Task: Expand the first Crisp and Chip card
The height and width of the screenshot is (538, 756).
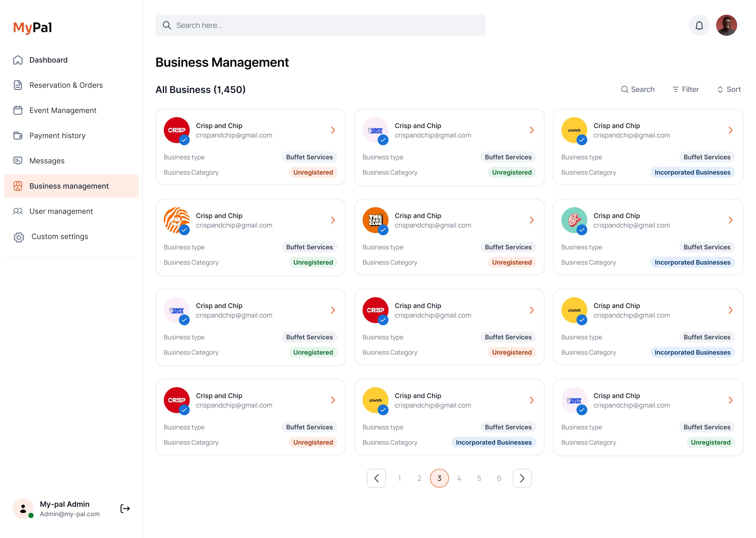Action: coord(333,130)
